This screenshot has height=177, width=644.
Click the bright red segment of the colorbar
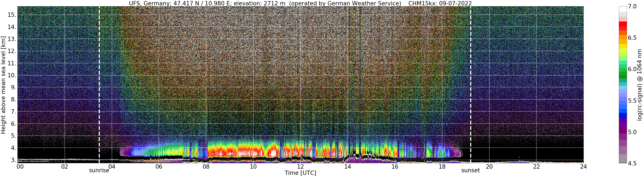coord(623,24)
